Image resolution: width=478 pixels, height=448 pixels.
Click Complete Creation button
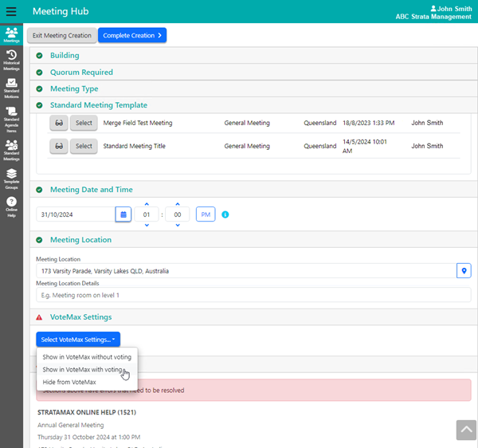point(132,35)
